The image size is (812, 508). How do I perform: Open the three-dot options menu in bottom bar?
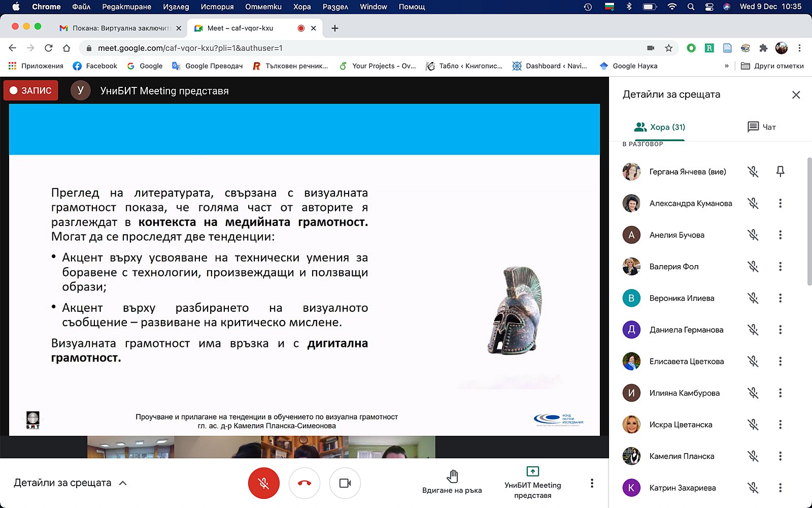click(592, 483)
